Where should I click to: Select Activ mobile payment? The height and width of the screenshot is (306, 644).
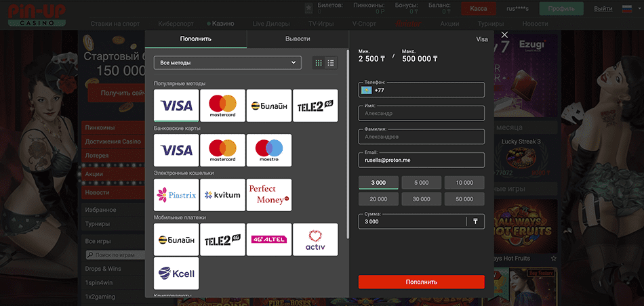click(315, 240)
